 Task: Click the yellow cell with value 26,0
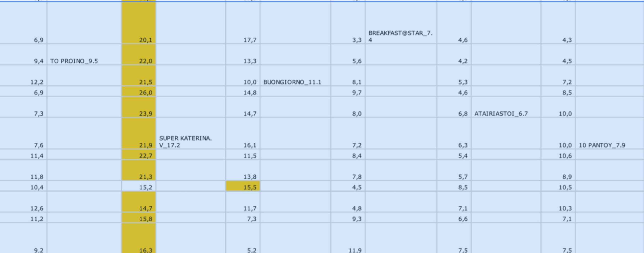(x=139, y=91)
